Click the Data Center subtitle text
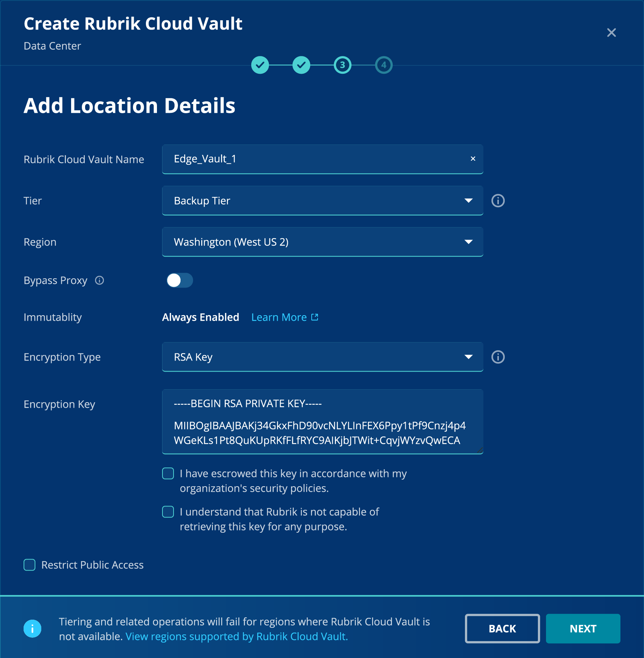This screenshot has width=644, height=658. [x=52, y=46]
